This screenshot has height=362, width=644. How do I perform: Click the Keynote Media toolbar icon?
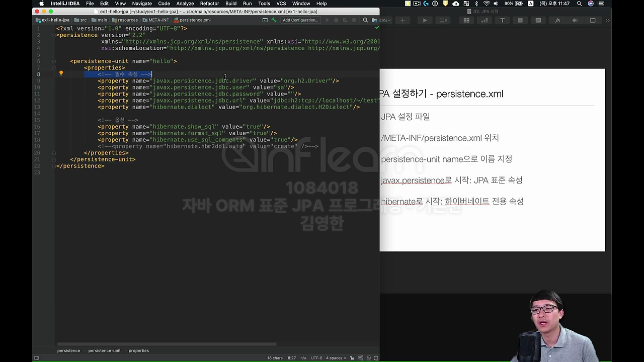point(538,21)
